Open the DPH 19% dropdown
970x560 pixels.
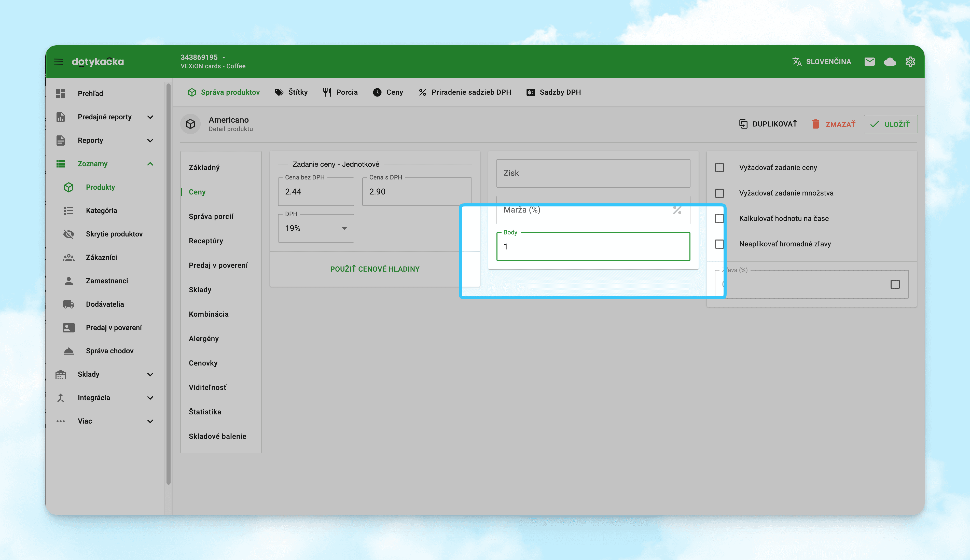316,229
